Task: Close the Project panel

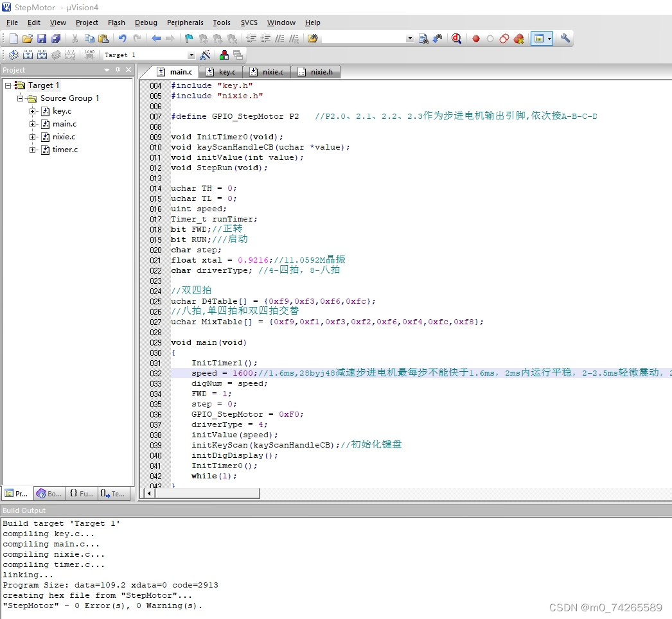Action: coord(128,70)
